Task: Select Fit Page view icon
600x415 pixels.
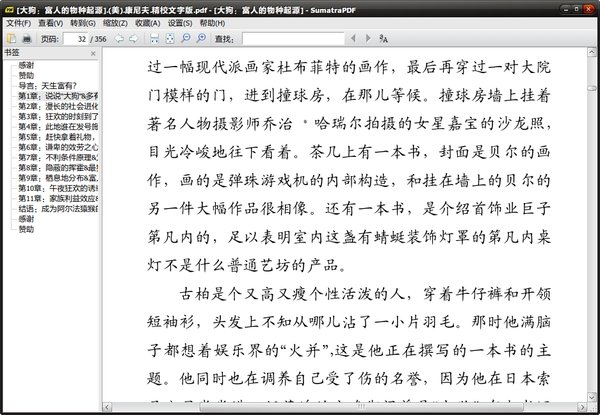Action: pos(170,38)
